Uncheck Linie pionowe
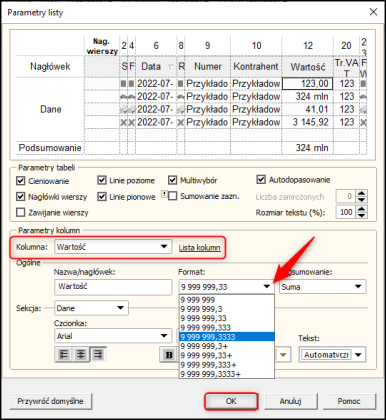This screenshot has height=420, width=386. tap(102, 196)
